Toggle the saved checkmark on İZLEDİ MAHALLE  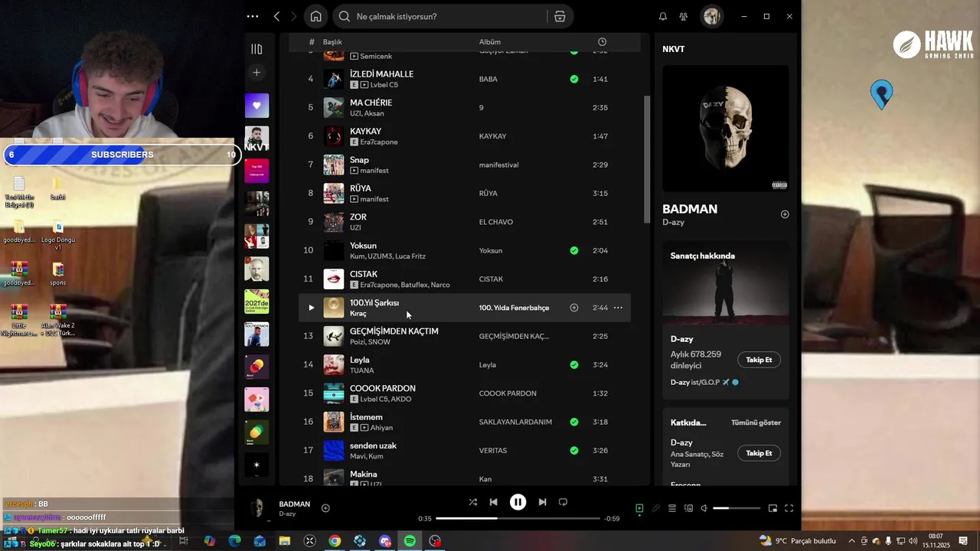tap(574, 79)
